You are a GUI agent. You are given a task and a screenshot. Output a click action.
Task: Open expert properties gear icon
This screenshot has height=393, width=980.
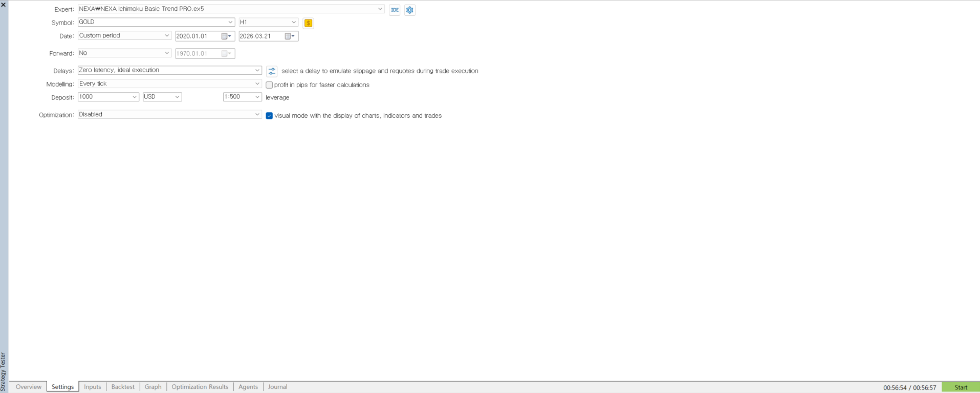click(410, 10)
